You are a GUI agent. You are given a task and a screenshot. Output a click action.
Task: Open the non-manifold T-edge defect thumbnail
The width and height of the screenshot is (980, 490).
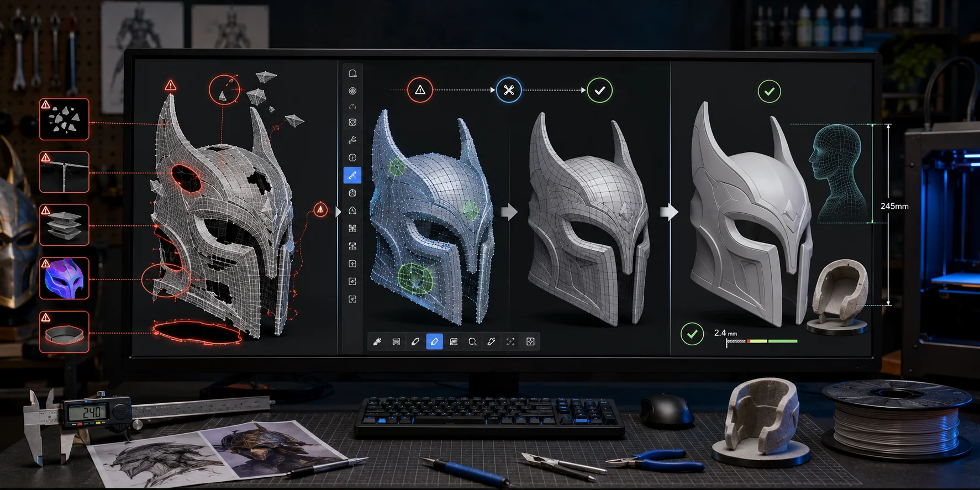(64, 172)
